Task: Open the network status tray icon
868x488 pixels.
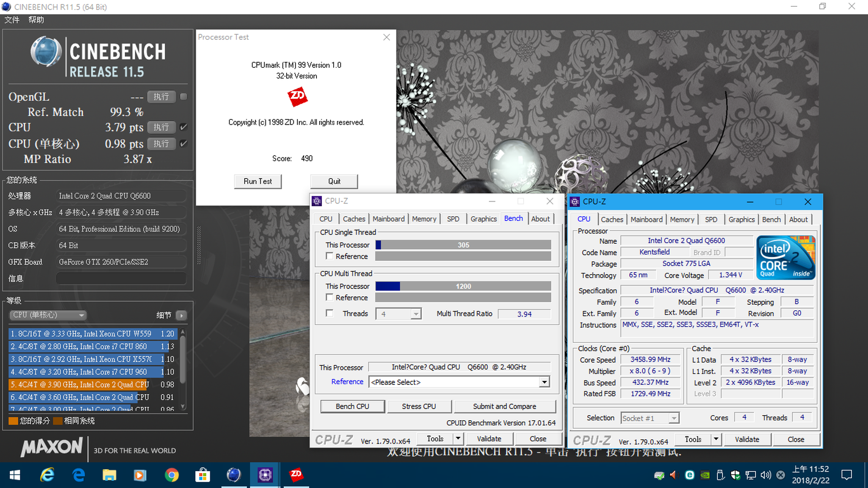Action: point(751,475)
